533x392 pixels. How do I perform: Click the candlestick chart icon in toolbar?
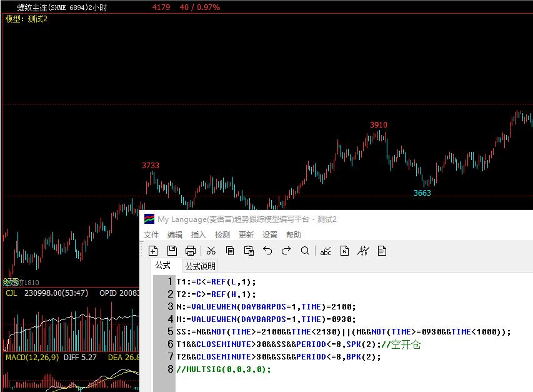tap(363, 251)
